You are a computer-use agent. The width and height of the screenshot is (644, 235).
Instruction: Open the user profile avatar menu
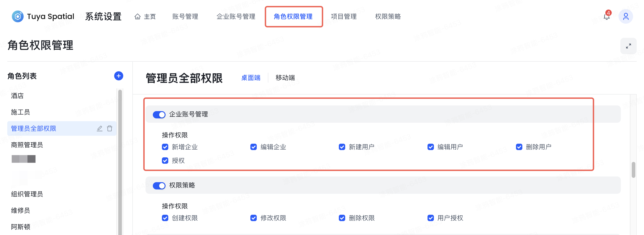click(626, 17)
